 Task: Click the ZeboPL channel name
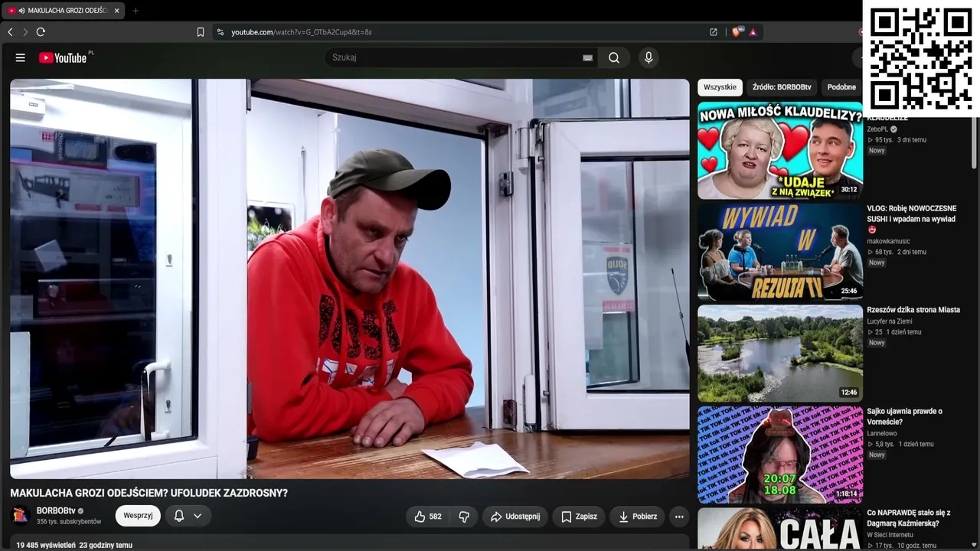point(877,129)
